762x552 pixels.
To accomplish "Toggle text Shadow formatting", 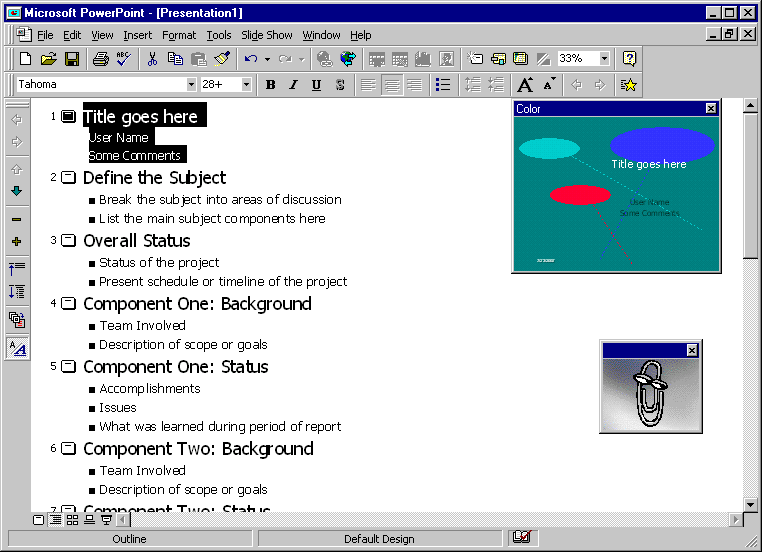I will tap(340, 85).
